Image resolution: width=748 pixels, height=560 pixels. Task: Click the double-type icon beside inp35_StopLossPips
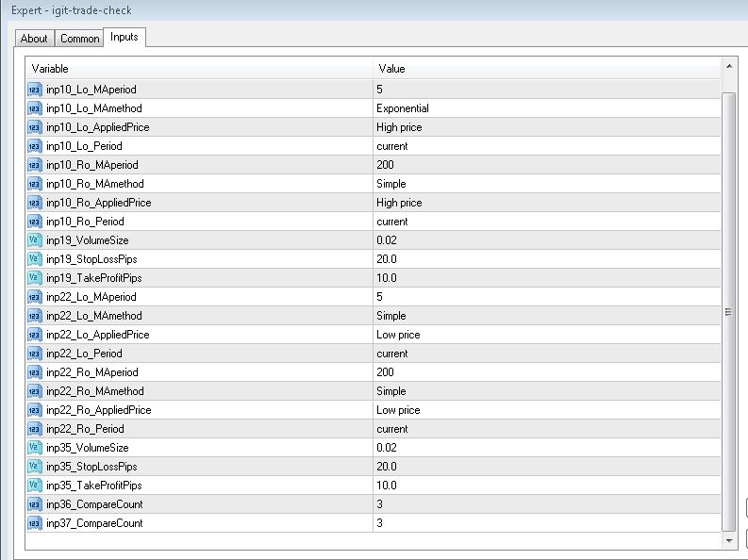click(35, 467)
